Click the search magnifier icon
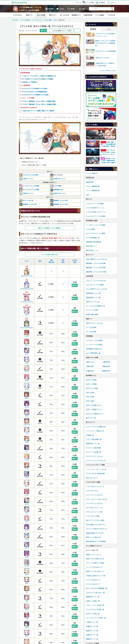 (112, 9)
